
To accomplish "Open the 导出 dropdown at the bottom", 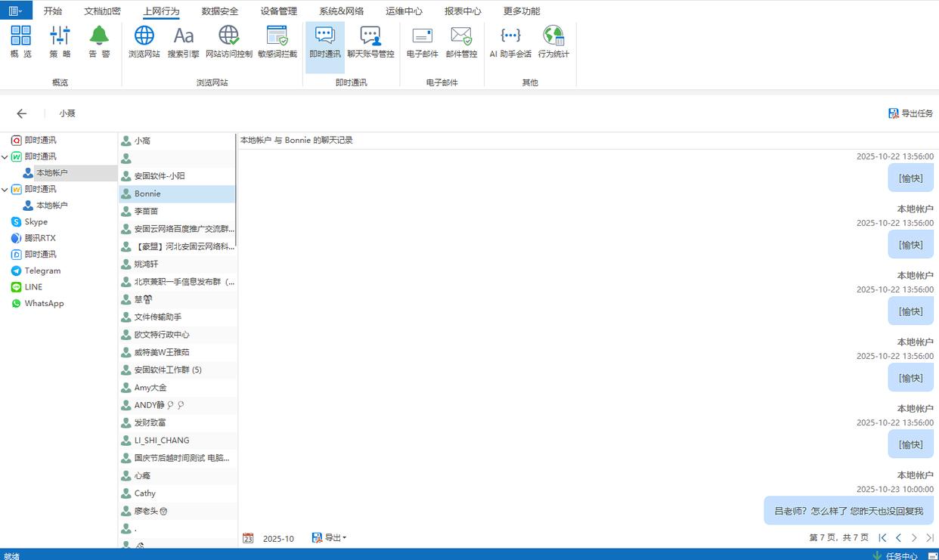I will coord(330,538).
